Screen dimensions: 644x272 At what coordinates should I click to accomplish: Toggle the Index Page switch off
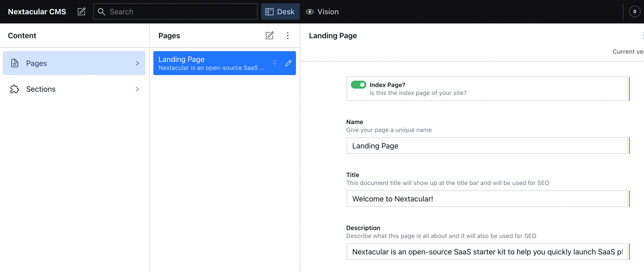(358, 85)
